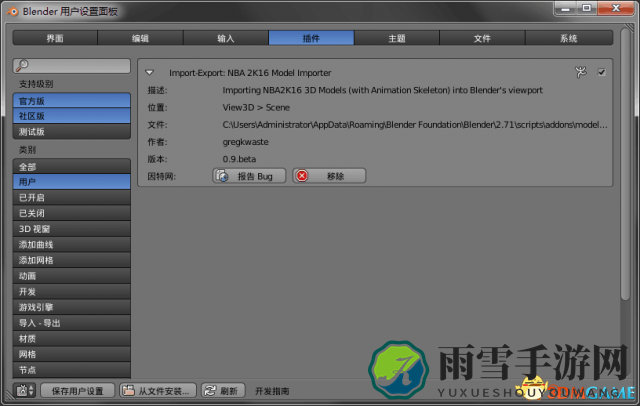The height and width of the screenshot is (406, 640).
Task: Click the red remove icon on 移除 button
Action: pos(302,176)
